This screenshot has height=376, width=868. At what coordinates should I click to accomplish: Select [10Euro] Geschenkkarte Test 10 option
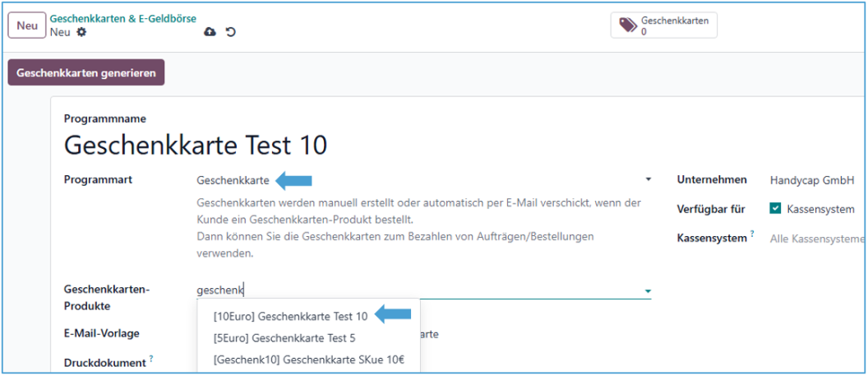click(x=290, y=316)
